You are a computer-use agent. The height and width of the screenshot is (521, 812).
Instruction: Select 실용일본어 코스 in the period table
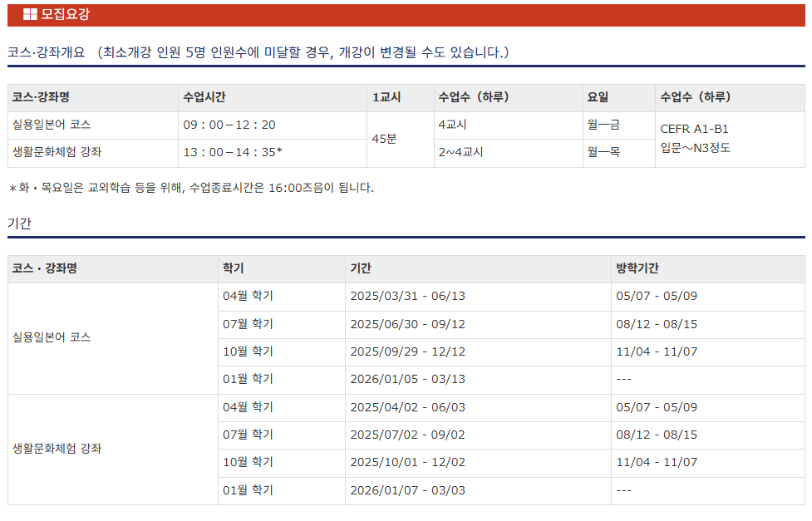coord(52,337)
